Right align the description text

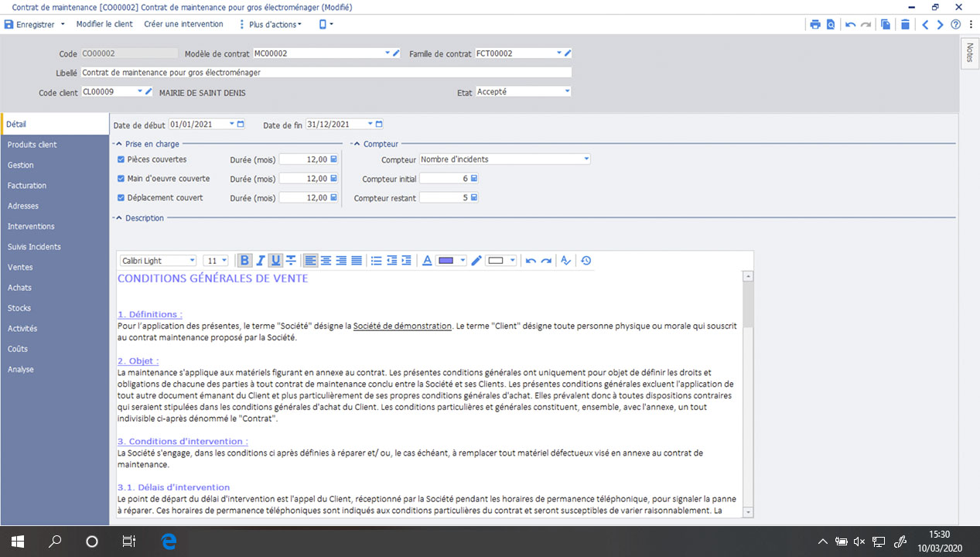tap(341, 261)
